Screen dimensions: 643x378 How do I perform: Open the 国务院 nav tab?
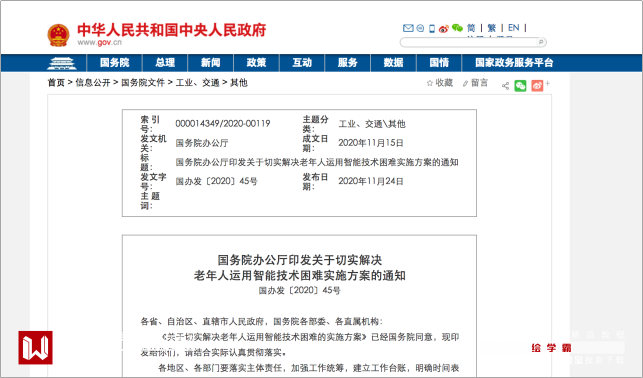114,63
